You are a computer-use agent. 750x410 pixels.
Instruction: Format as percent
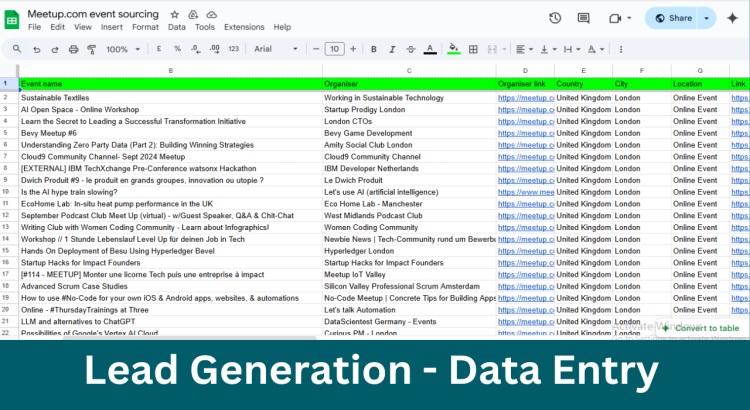click(177, 49)
